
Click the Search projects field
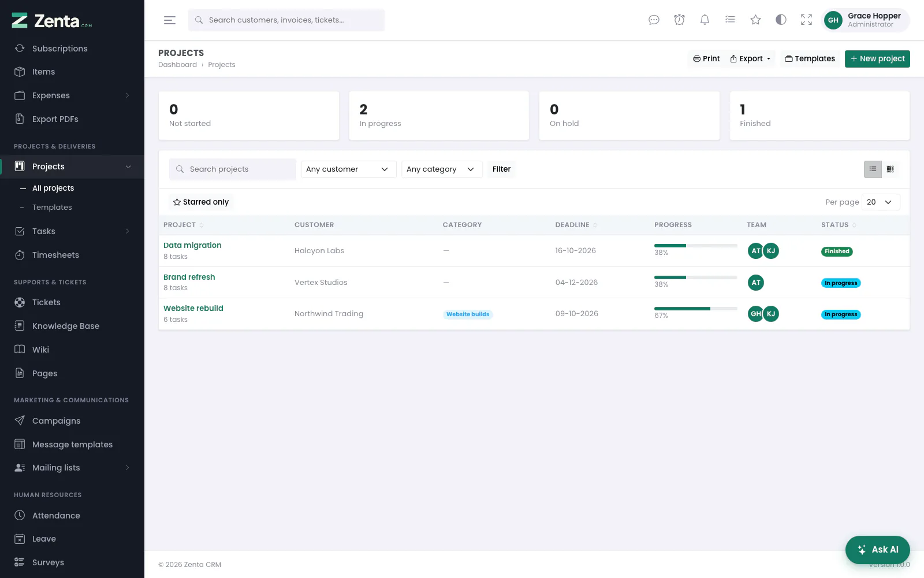(233, 169)
